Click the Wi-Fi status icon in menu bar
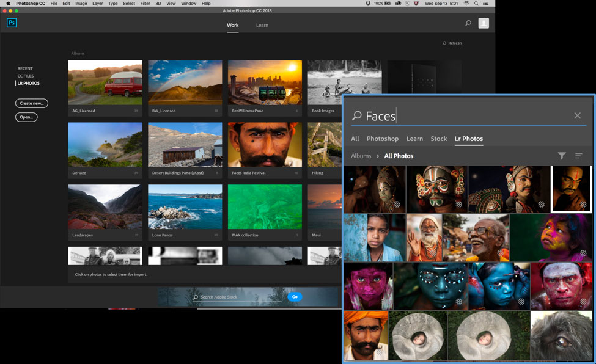This screenshot has height=364, width=596. [x=466, y=4]
